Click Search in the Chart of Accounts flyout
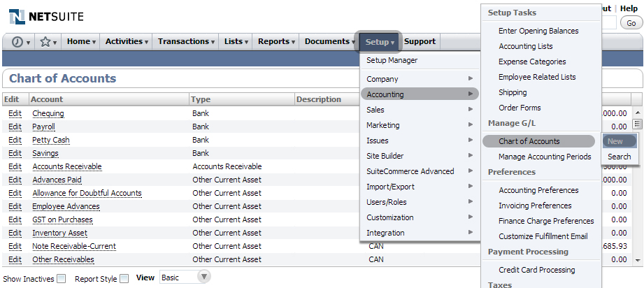This screenshot has width=644, height=288. pyautogui.click(x=620, y=157)
